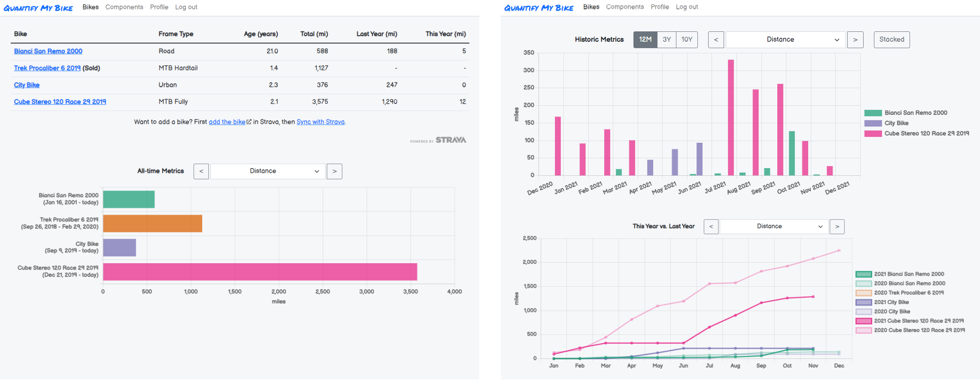Click the orange Trek Procaliber all-time bar
Image resolution: width=980 pixels, height=386 pixels.
coord(152,224)
